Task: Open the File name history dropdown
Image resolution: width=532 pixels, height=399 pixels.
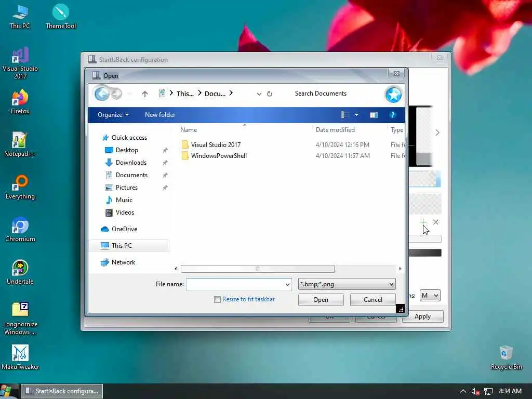Action: click(x=287, y=284)
